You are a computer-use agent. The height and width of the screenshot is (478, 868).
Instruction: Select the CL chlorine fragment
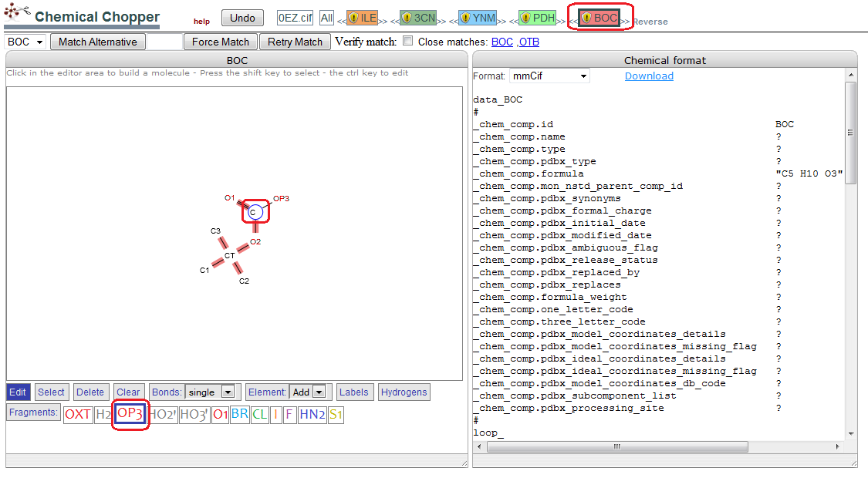pyautogui.click(x=259, y=414)
